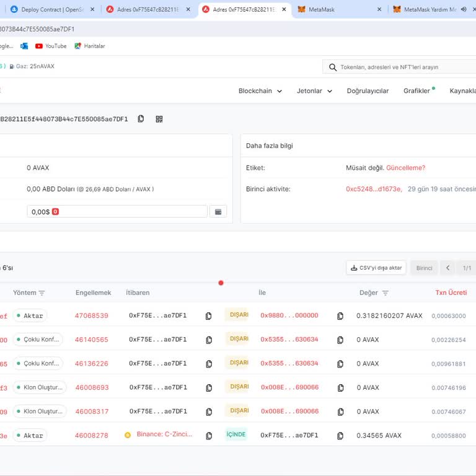Close the Deploy Contract tab
The width and height of the screenshot is (476, 476).
tap(92, 9)
